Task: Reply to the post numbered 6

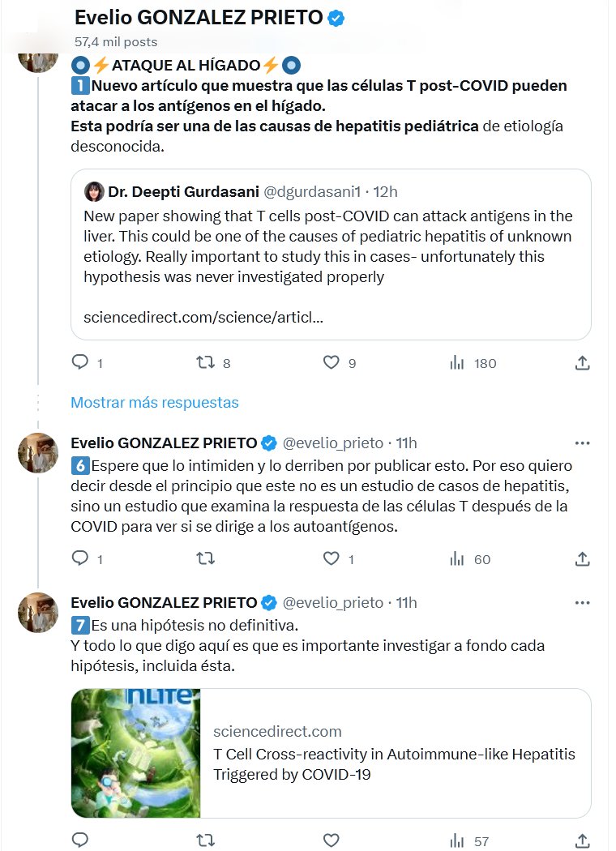Action: (80, 558)
